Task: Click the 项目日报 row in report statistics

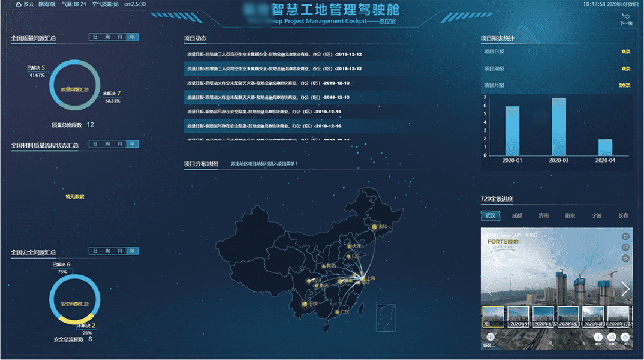Action: [557, 52]
